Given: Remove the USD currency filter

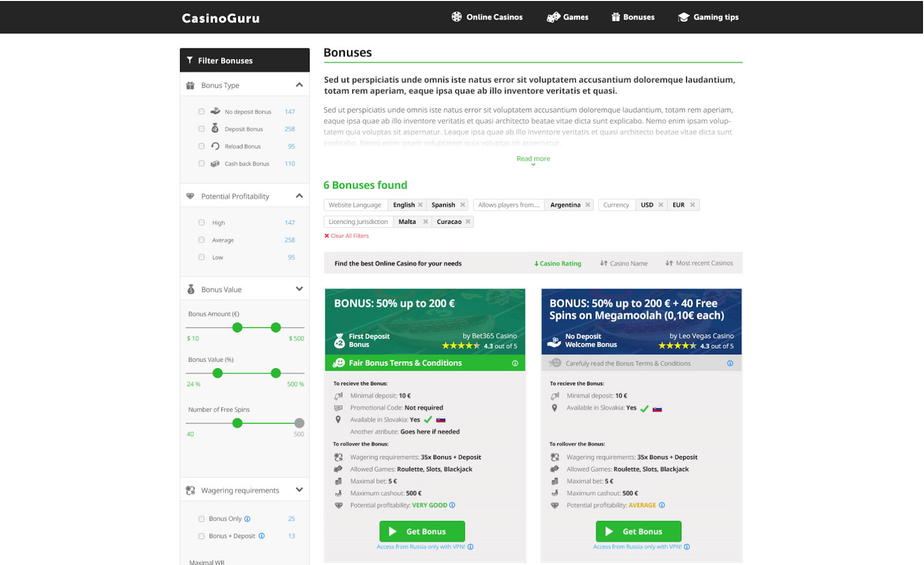Looking at the screenshot, I should (661, 205).
